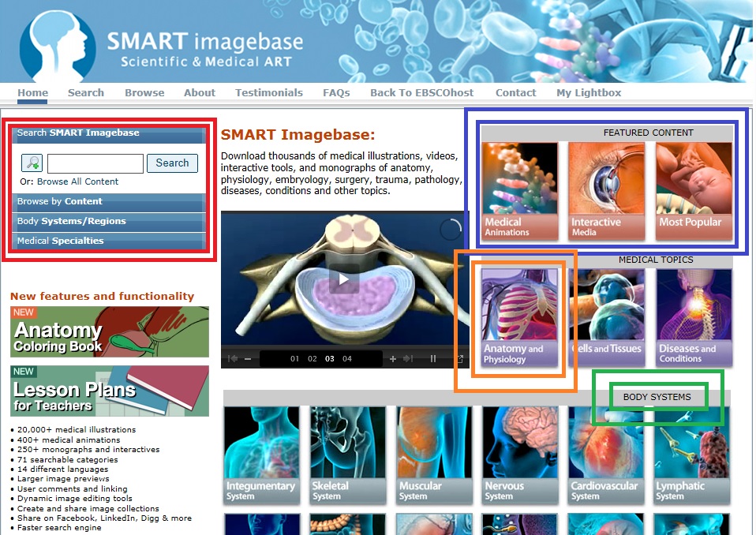Select slide 01 in the slideshow
The image size is (756, 535).
(x=294, y=358)
